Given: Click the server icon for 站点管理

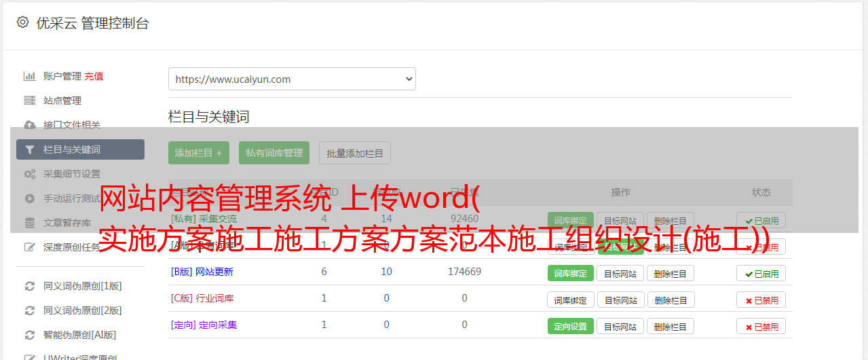Looking at the screenshot, I should [30, 101].
